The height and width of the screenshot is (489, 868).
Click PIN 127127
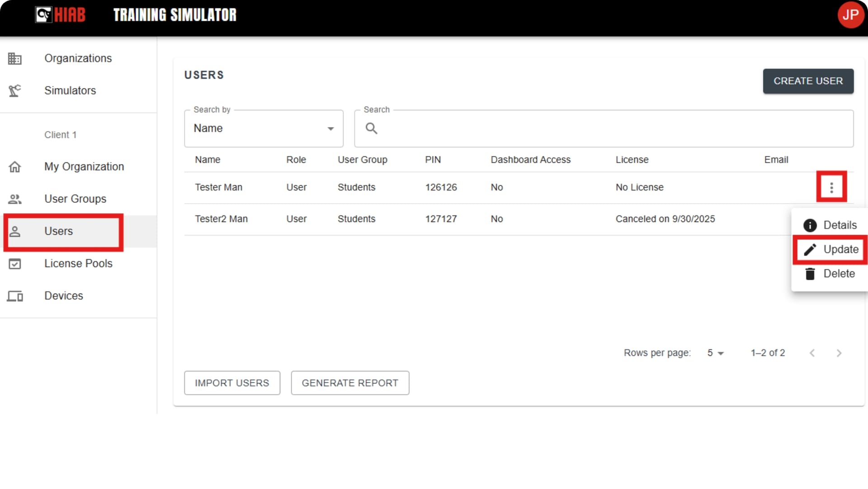tap(441, 219)
